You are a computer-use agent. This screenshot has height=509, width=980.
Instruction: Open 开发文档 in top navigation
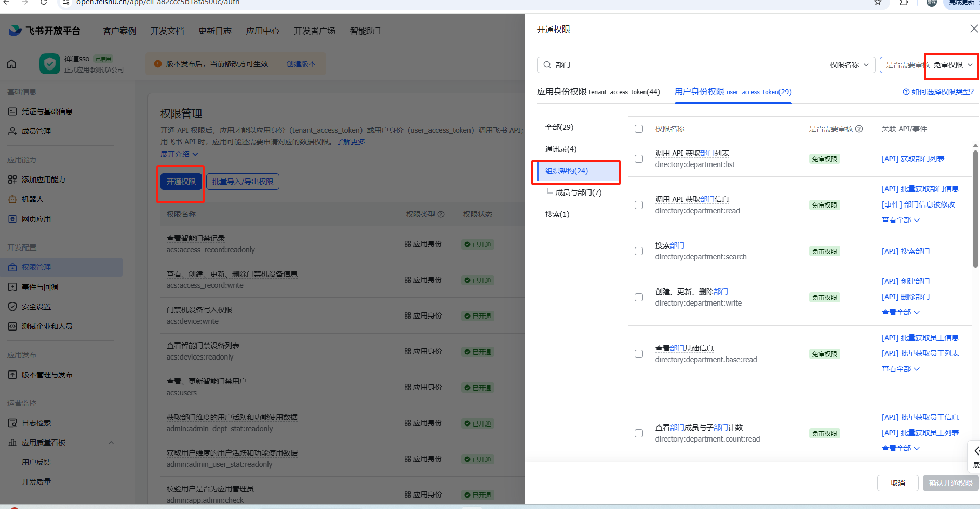click(167, 31)
